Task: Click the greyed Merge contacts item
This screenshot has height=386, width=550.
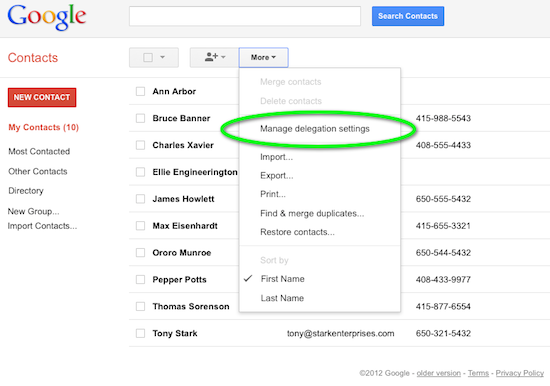Action: pos(290,82)
